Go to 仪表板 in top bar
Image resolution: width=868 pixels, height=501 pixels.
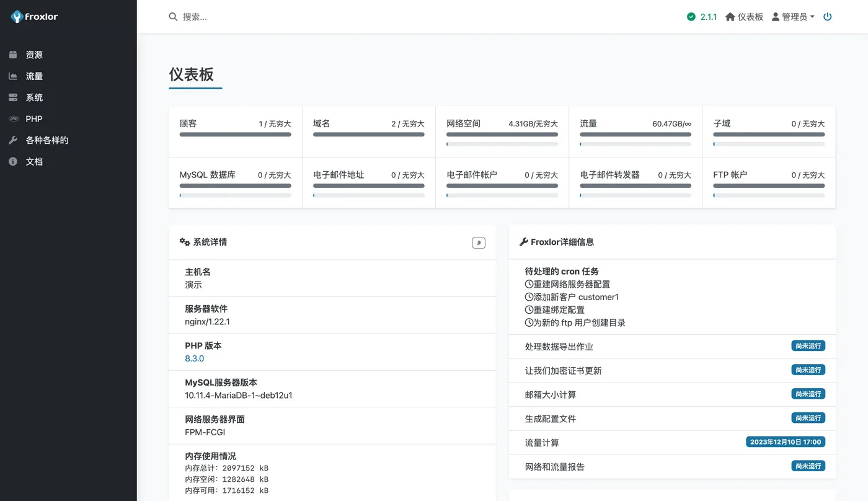point(745,17)
